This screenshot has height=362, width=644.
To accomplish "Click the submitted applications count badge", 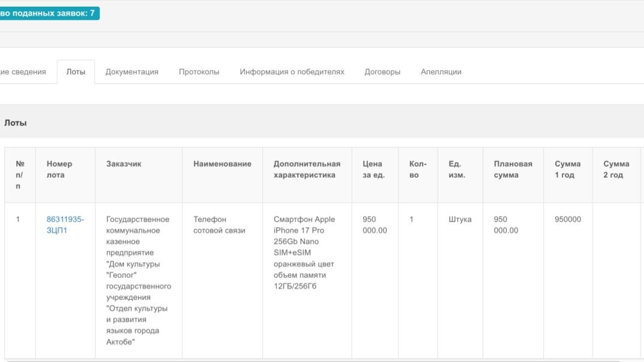I will tap(49, 13).
